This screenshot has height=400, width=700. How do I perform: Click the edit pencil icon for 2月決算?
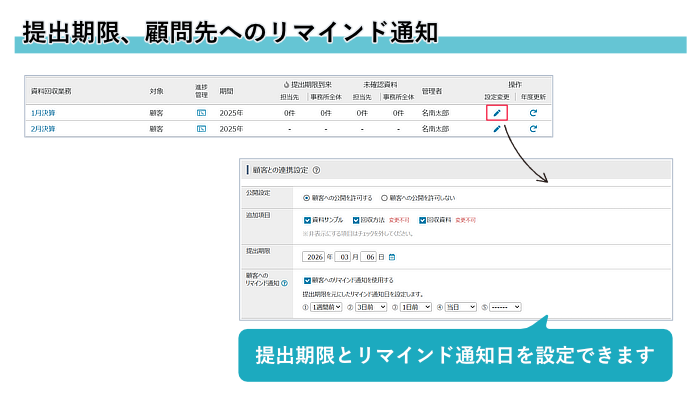click(497, 129)
